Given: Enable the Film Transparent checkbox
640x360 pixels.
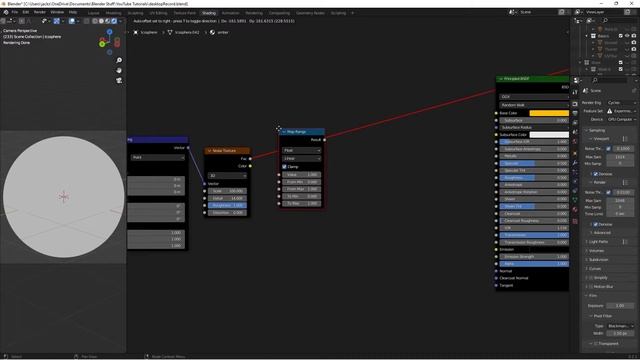Looking at the screenshot, I should [x=596, y=343].
